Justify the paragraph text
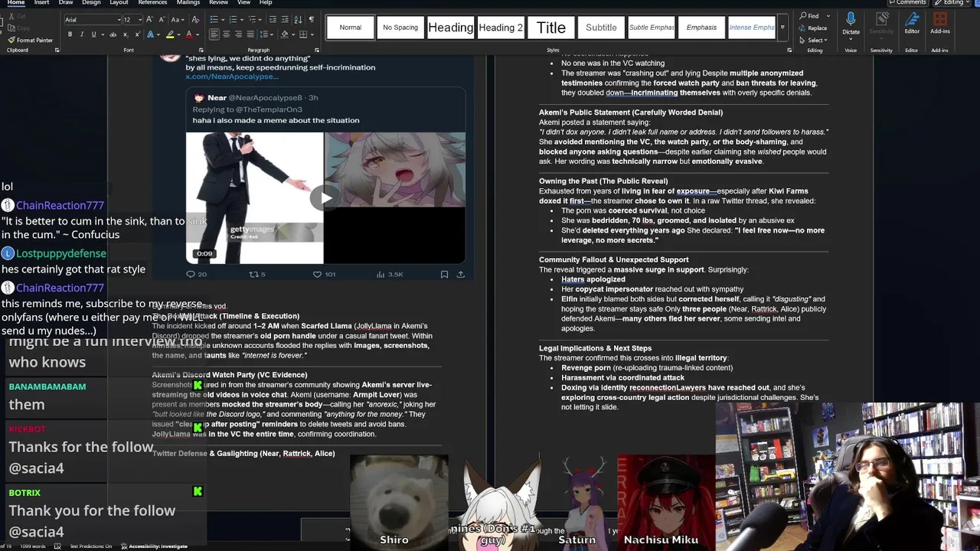The image size is (980, 551). pyautogui.click(x=250, y=34)
